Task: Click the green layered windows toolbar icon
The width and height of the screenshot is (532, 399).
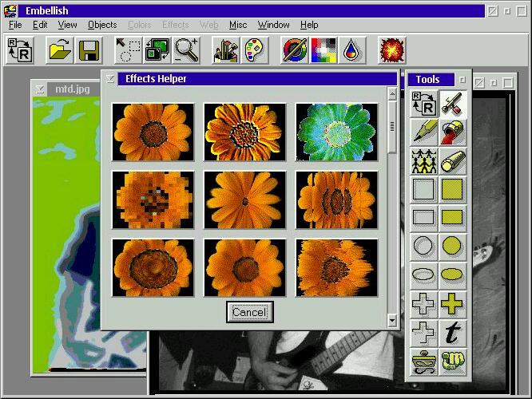Action: tap(157, 50)
